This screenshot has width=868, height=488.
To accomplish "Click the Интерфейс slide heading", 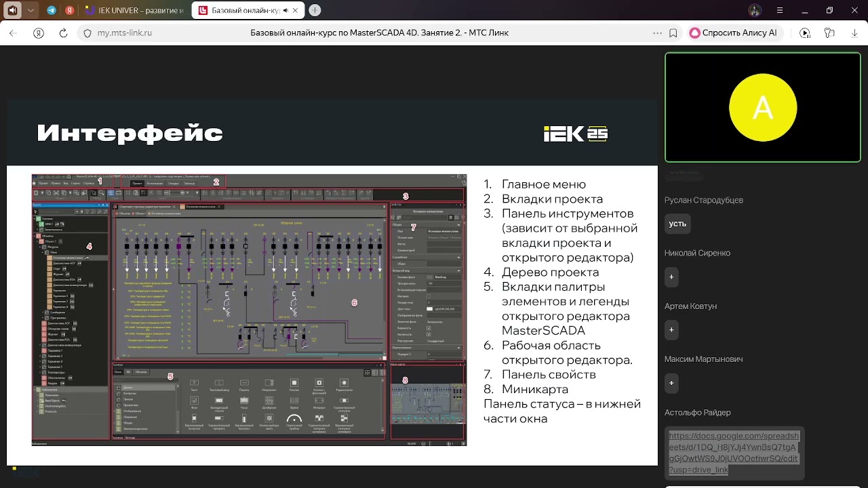I will click(x=130, y=133).
